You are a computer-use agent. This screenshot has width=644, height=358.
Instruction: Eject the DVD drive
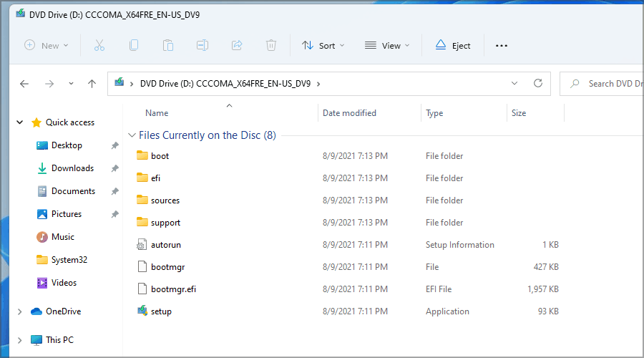(x=453, y=46)
